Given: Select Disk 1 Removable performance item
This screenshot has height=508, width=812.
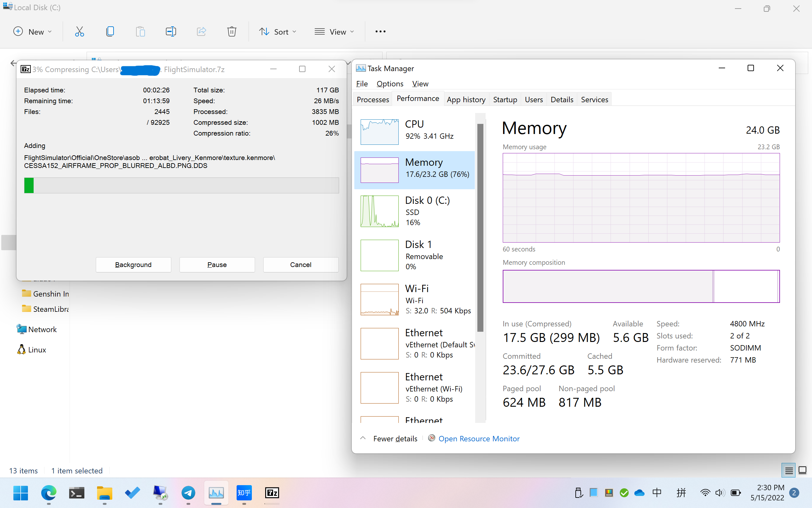Looking at the screenshot, I should [414, 255].
